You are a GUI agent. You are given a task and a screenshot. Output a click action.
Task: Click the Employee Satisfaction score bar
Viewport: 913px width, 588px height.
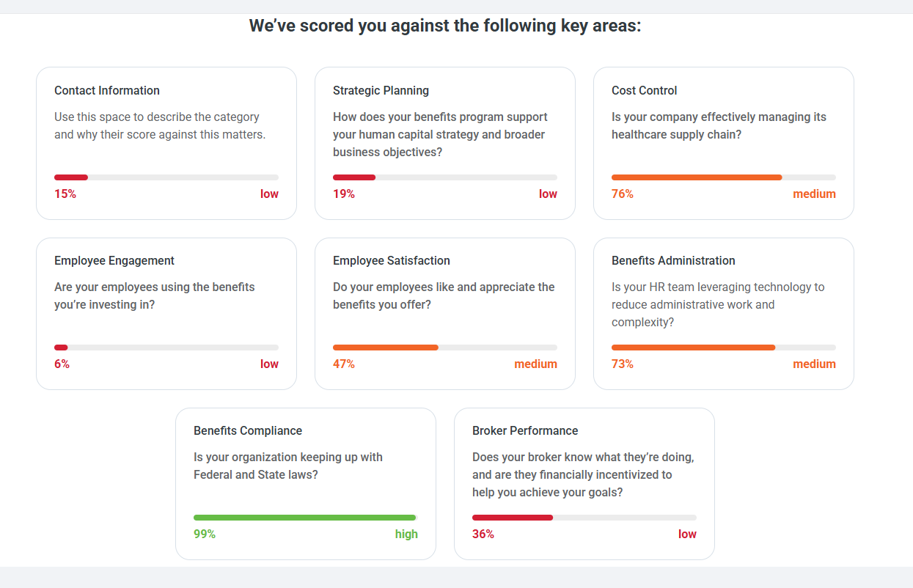[445, 348]
